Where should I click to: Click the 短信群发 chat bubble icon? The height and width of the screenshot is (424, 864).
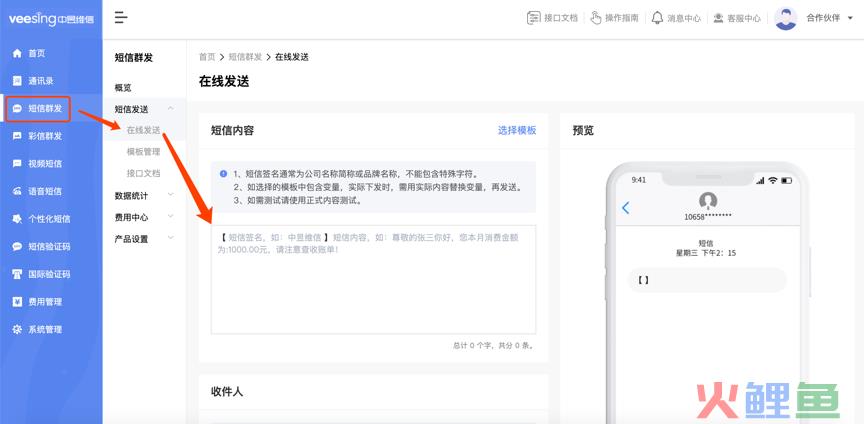17,109
